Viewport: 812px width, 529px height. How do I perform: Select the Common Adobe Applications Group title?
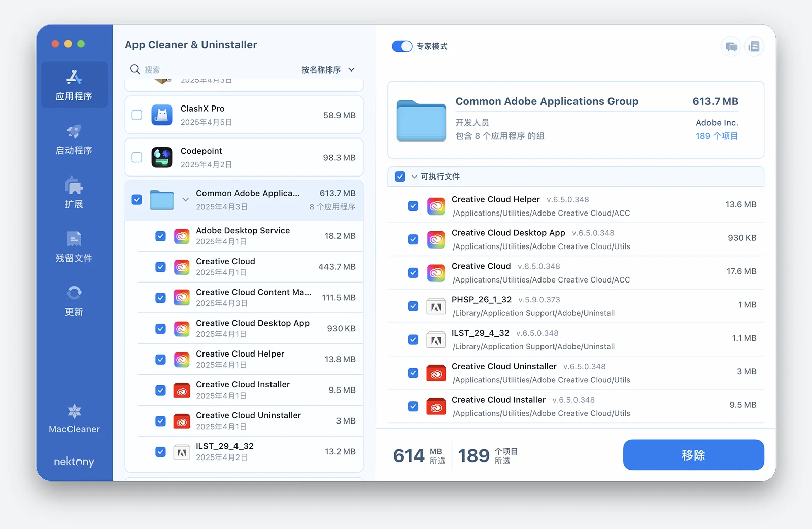547,101
